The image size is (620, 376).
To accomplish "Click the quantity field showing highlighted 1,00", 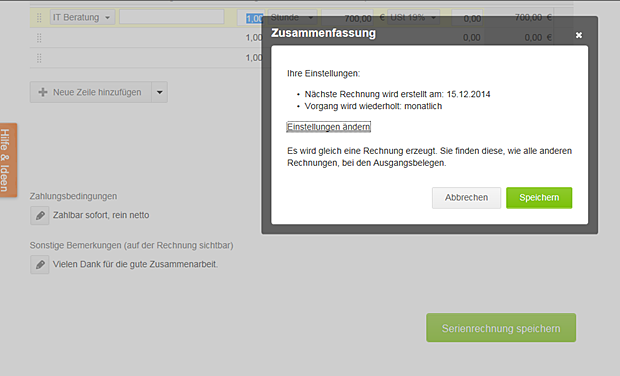I will [x=250, y=18].
